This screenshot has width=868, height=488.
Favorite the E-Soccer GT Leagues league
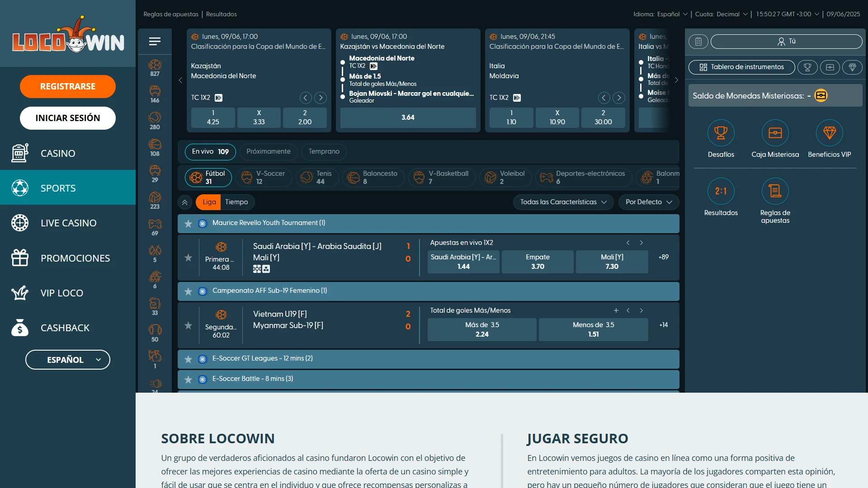pyautogui.click(x=189, y=359)
